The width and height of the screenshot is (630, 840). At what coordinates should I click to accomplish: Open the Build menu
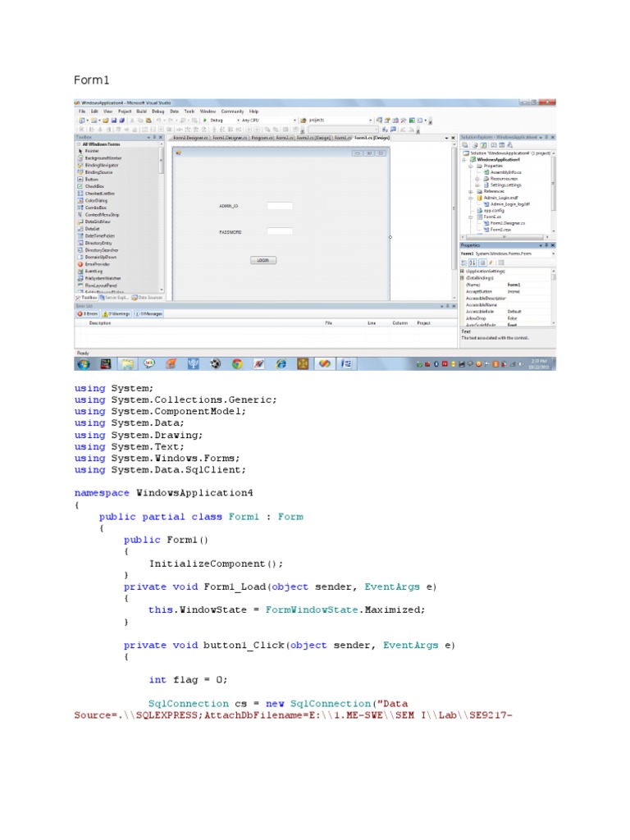click(141, 111)
